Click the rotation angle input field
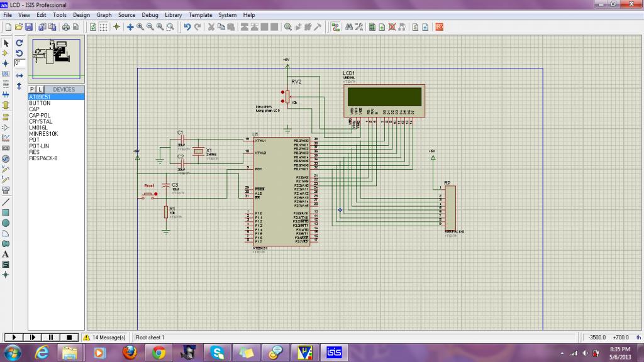The height and width of the screenshot is (362, 644). tap(20, 63)
